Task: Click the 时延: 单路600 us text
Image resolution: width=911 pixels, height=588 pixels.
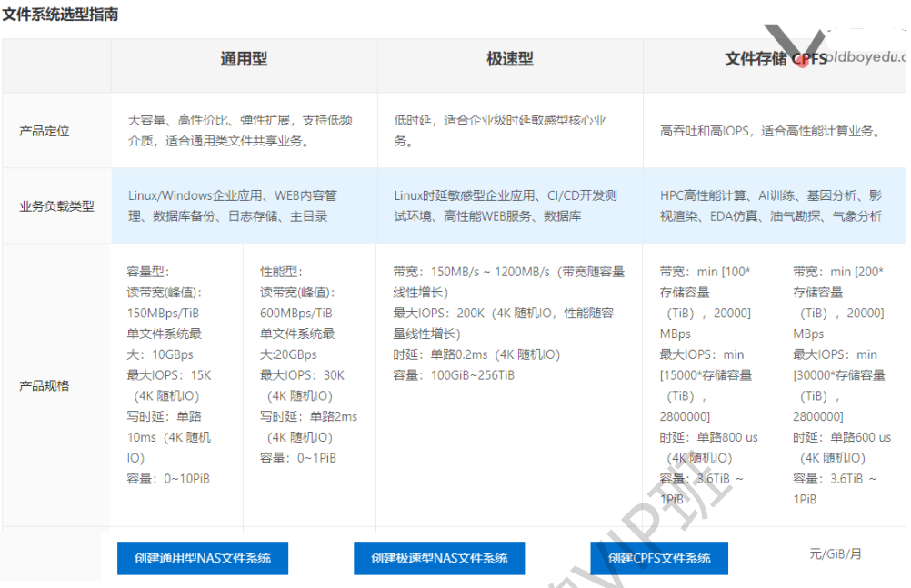Action: coord(842,437)
